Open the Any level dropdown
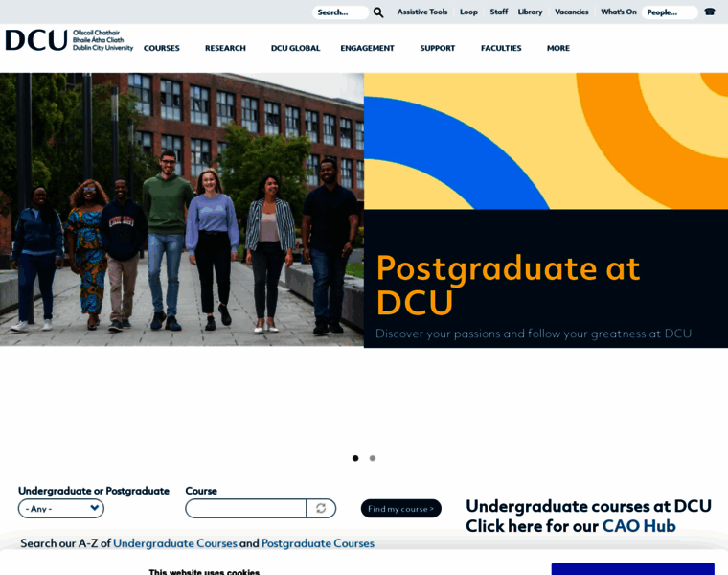 tap(60, 508)
